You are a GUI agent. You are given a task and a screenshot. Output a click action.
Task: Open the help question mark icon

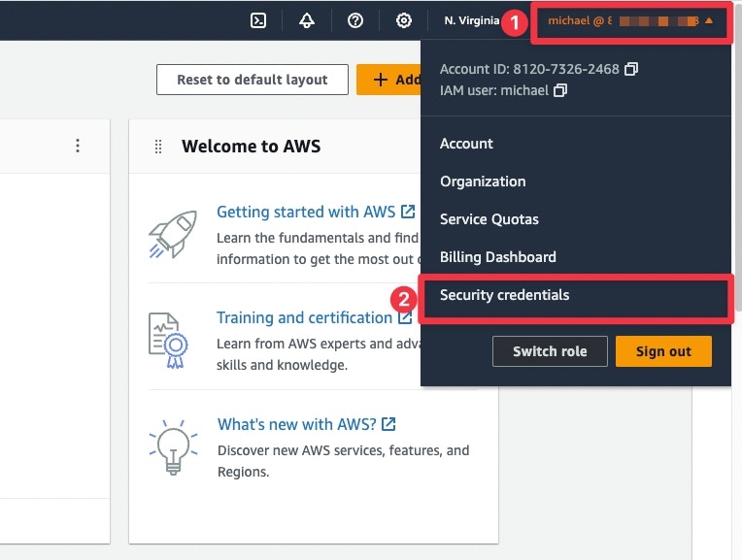(x=354, y=20)
